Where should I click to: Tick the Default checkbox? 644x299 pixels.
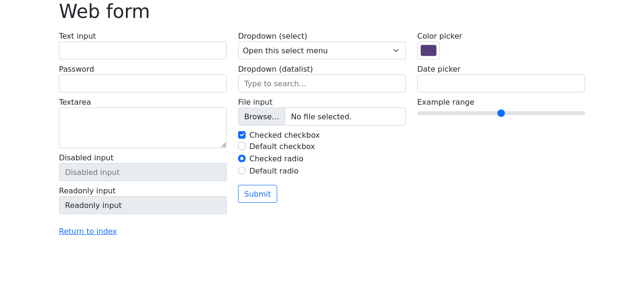[242, 146]
